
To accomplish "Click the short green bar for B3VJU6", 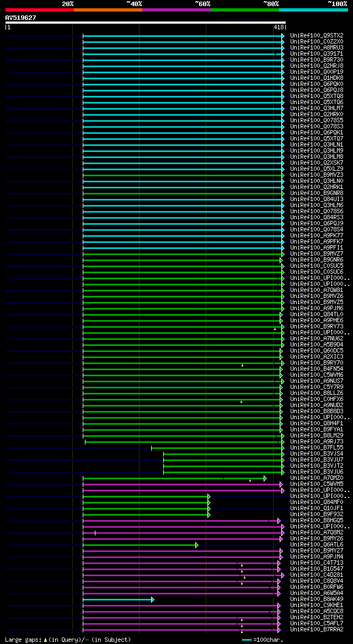I will tap(224, 472).
